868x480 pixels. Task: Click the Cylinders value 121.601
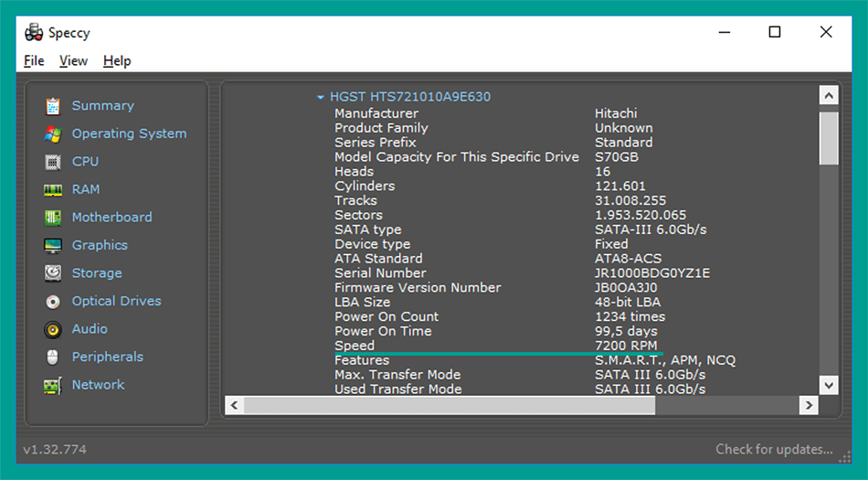click(x=620, y=186)
